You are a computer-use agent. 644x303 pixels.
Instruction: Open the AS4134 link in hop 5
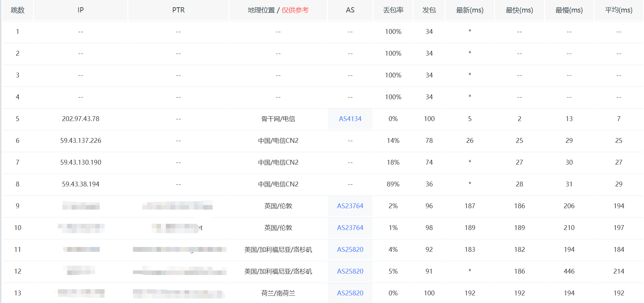[x=350, y=119]
